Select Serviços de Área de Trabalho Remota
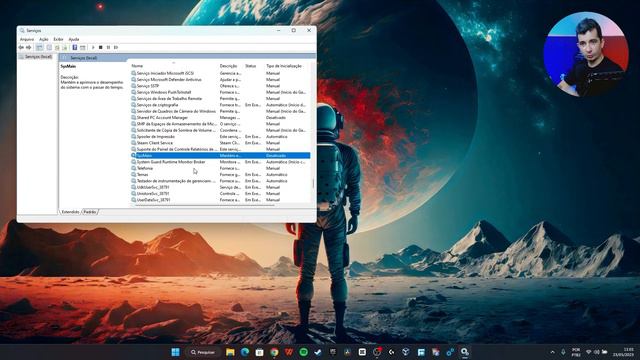 [x=220, y=98]
